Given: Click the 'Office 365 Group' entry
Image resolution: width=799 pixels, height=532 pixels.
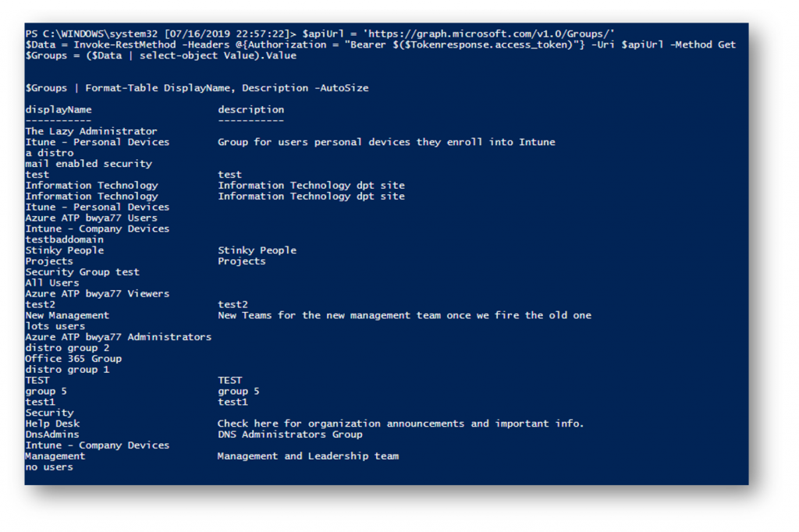Looking at the screenshot, I should (x=73, y=359).
